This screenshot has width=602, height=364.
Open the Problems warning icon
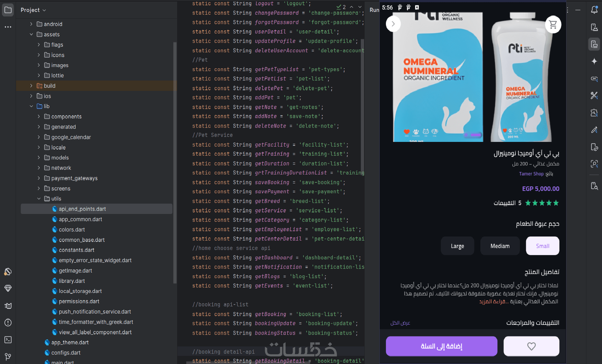[x=8, y=323]
